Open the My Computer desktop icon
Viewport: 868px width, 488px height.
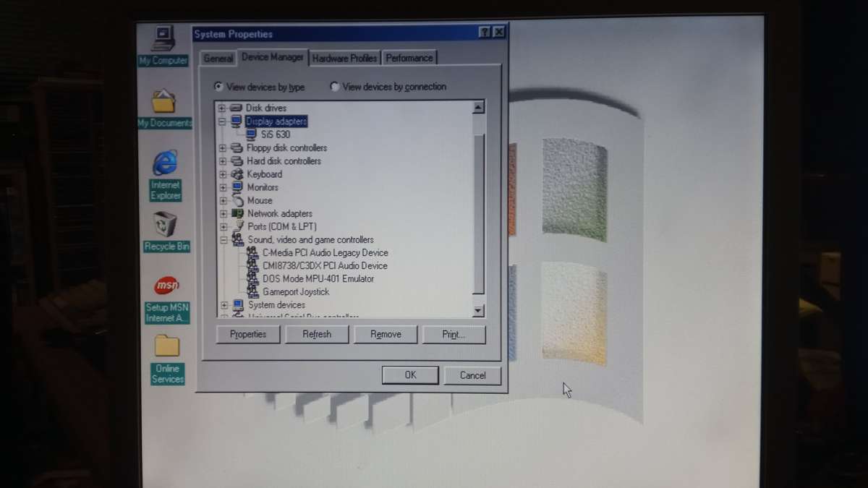click(163, 38)
